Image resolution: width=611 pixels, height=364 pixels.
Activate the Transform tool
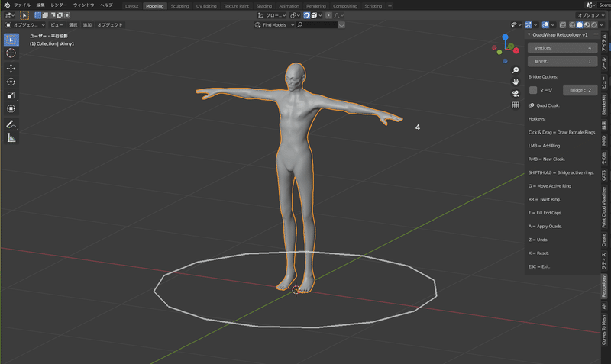pyautogui.click(x=11, y=108)
